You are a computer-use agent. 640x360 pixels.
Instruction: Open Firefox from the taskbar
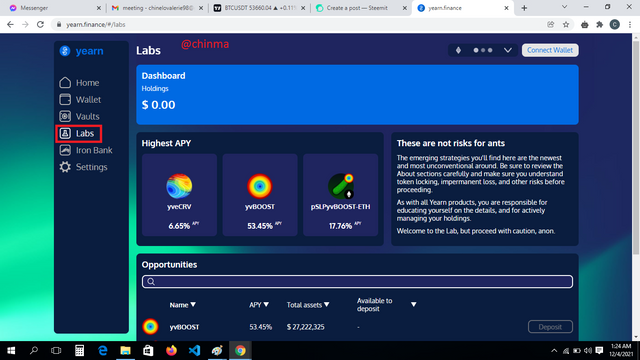point(171,350)
